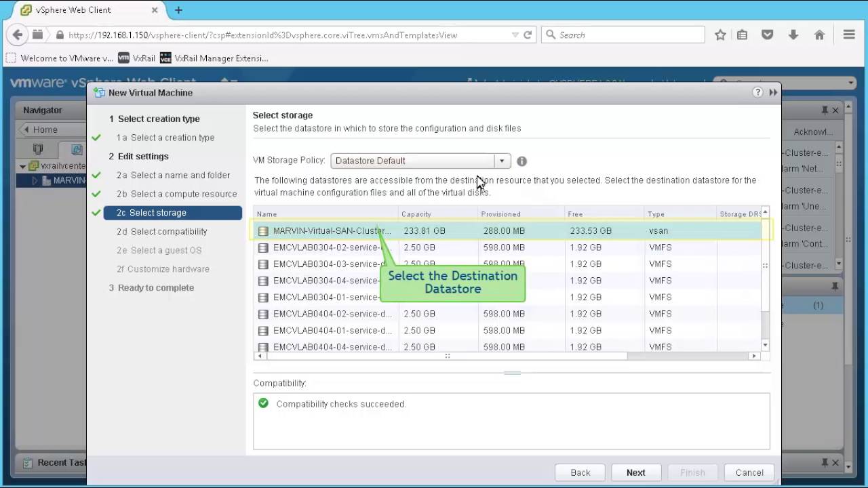Go to step 1a Select a creation type
Screen dimensions: 868x488
coord(165,138)
